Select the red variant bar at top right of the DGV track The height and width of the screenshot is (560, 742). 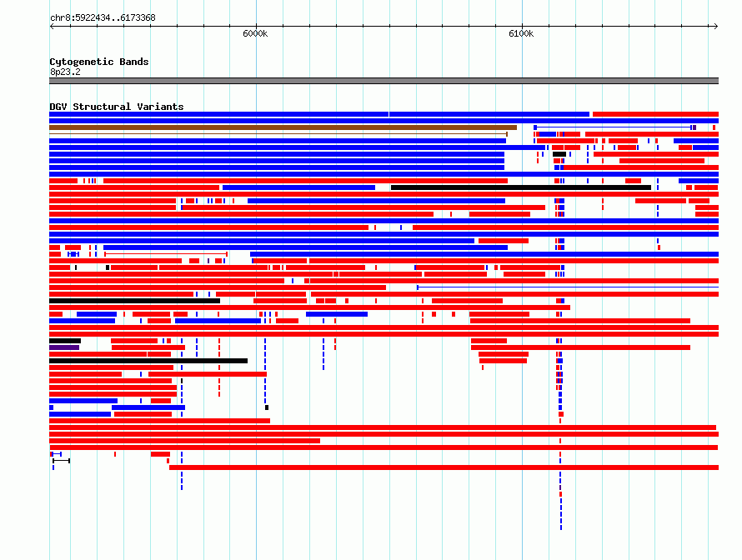point(655,114)
